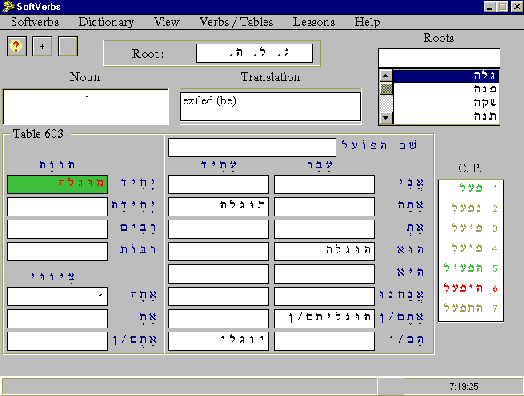Viewport: 524px width, 396px height.
Task: Click the plus button in toolbar
Action: [x=42, y=46]
